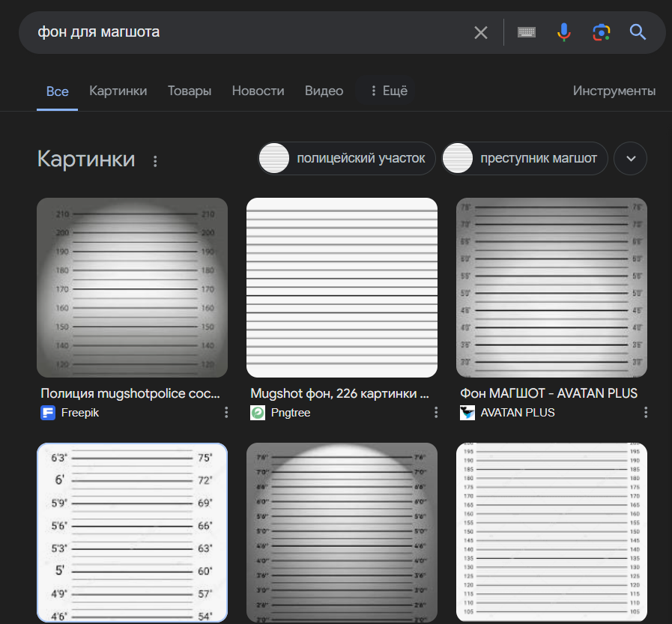Screen dimensions: 672x624
Task: Switch to the Картинки tab
Action: point(118,91)
